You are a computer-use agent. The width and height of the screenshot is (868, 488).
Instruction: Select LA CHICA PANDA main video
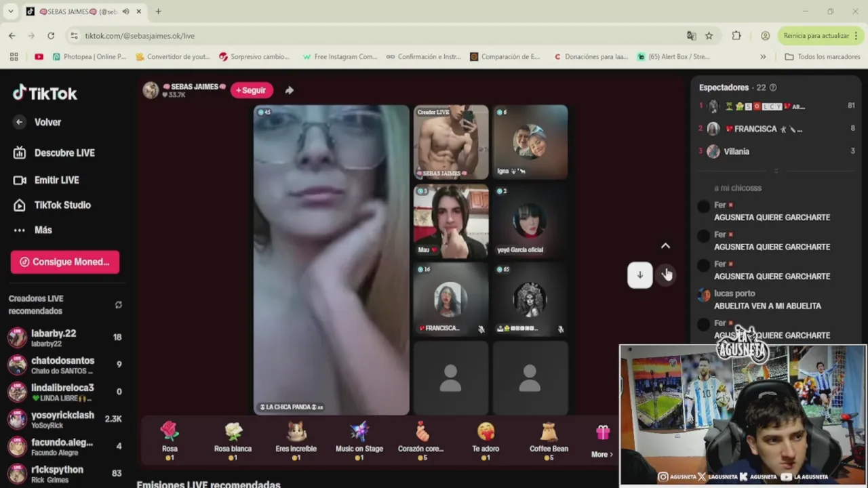pyautogui.click(x=332, y=260)
